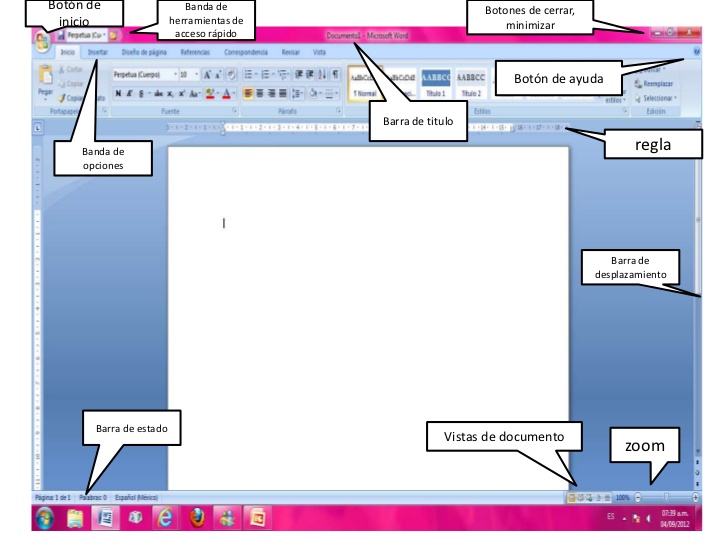This screenshot has width=728, height=546.
Task: Open Word help with the question mark
Action: [x=696, y=52]
